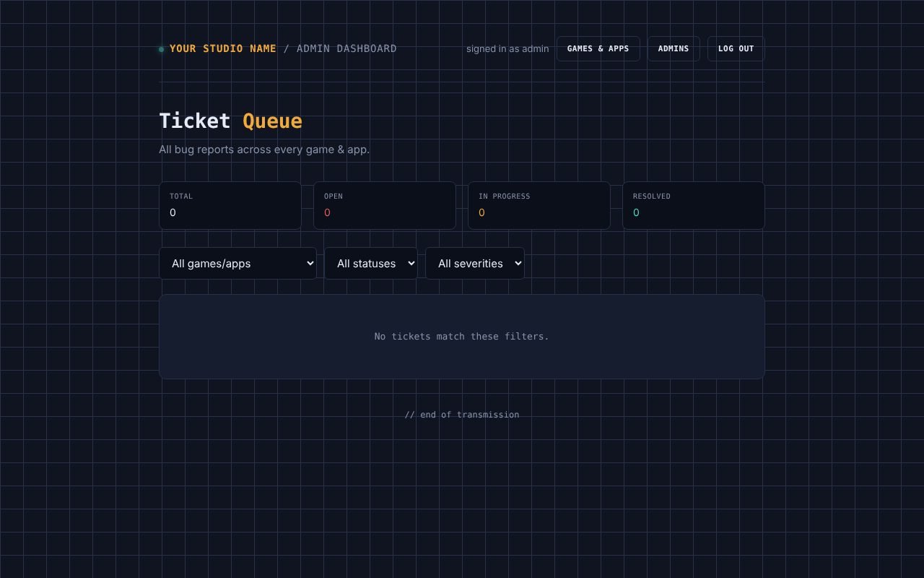The height and width of the screenshot is (578, 924).
Task: Open the All games/apps filter dropdown
Action: [x=237, y=264]
